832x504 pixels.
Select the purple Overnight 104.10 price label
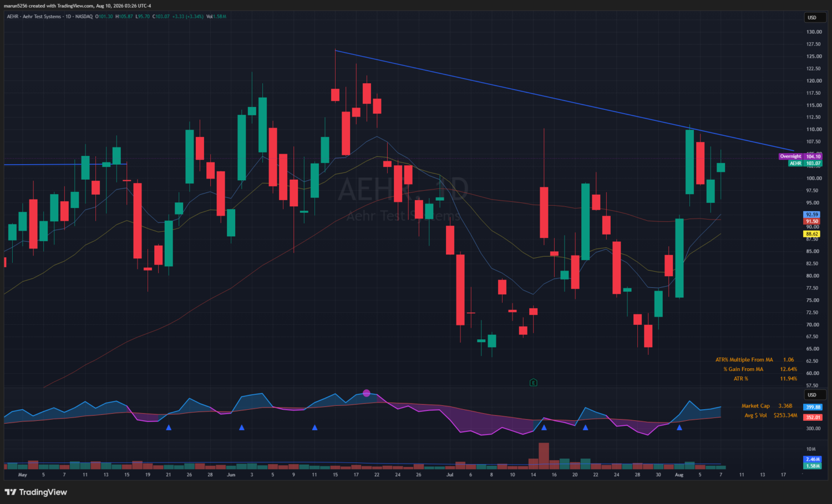point(800,156)
